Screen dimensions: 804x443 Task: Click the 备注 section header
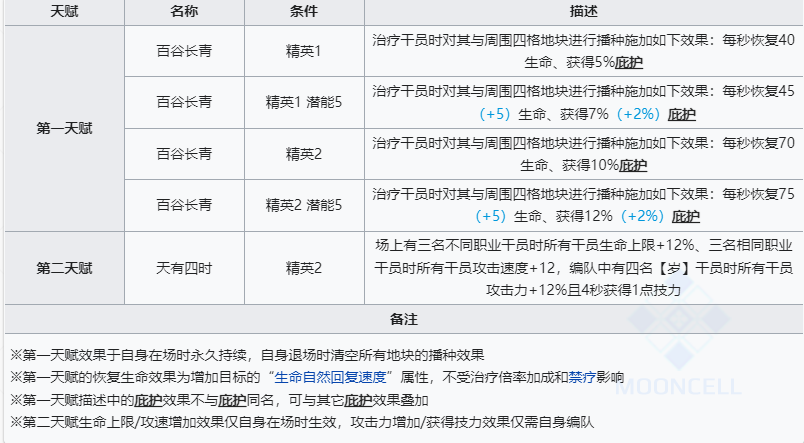(402, 318)
